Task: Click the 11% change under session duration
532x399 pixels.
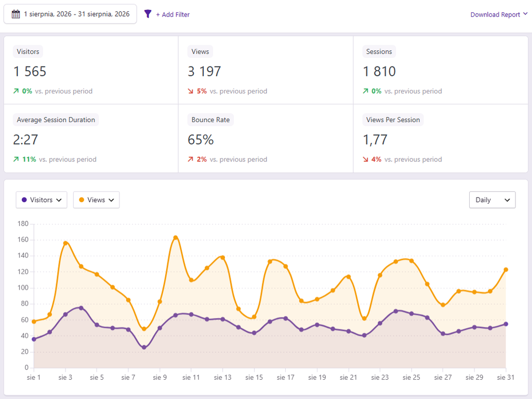Action: (x=29, y=159)
